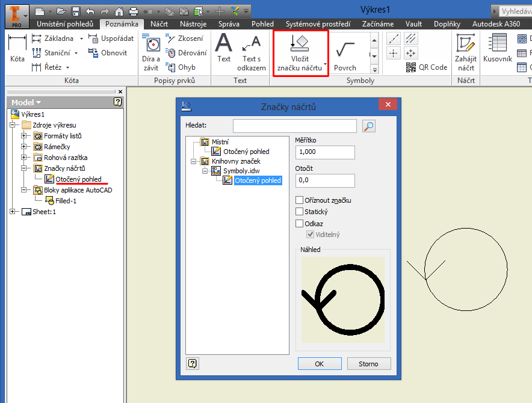Click the search magnifier in Značky náčrtů dialog
This screenshot has height=403, width=532.
pos(369,126)
